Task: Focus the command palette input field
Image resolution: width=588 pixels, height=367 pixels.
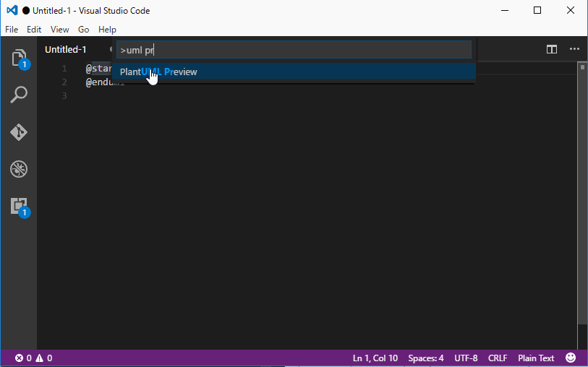Action: tap(294, 50)
